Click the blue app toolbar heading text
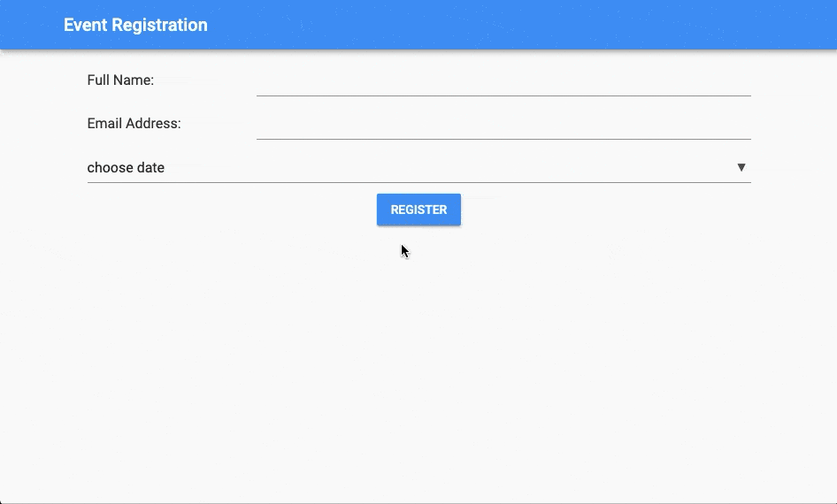The width and height of the screenshot is (837, 504). point(135,25)
